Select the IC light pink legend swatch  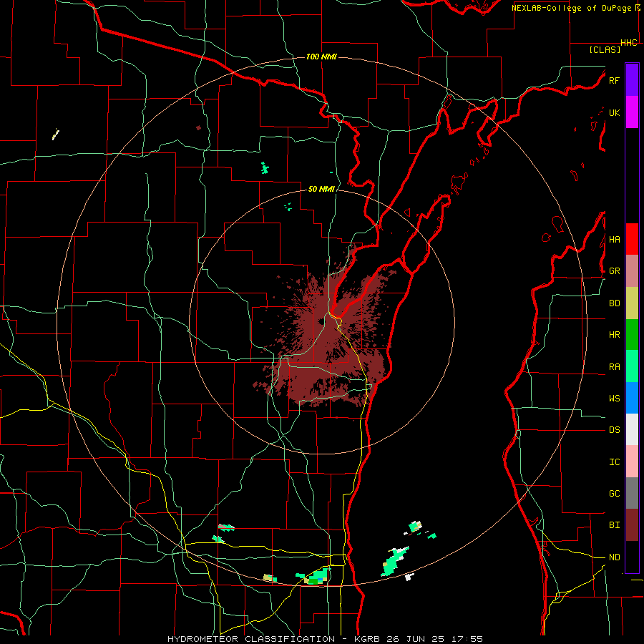pyautogui.click(x=632, y=462)
